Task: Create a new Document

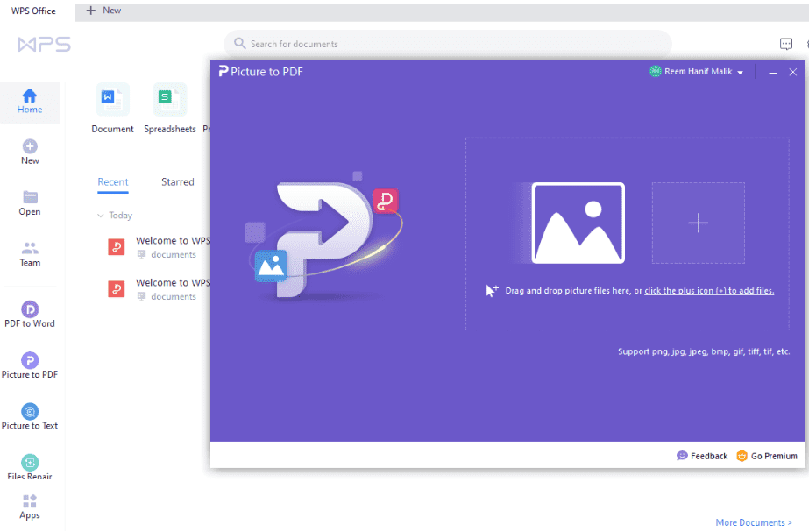Action: [x=112, y=100]
